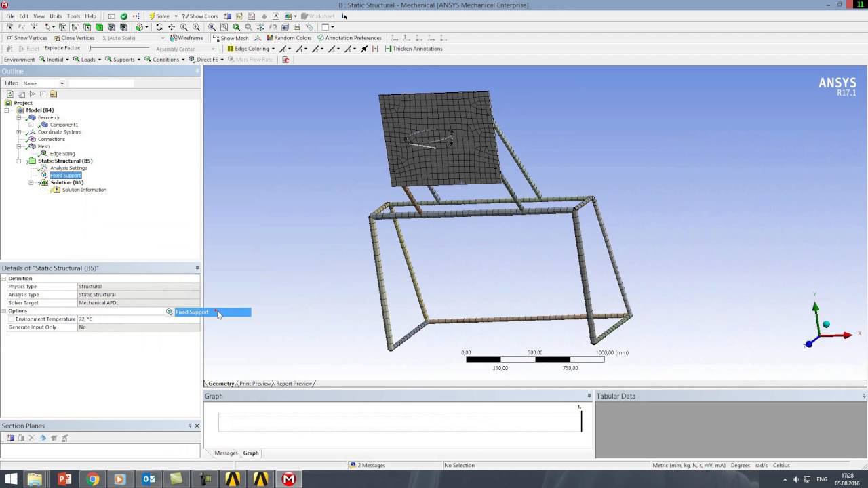Switch to the Print Preview tab
The height and width of the screenshot is (488, 868).
(x=255, y=384)
